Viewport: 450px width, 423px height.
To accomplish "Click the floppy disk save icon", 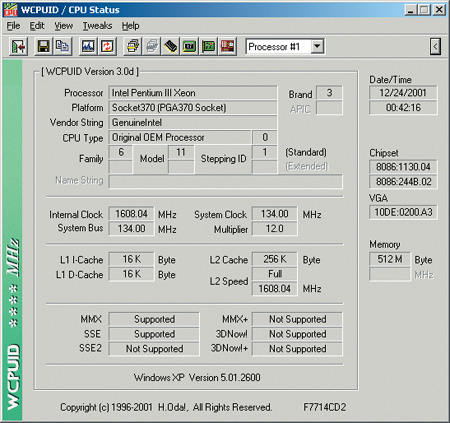I will pos(43,46).
